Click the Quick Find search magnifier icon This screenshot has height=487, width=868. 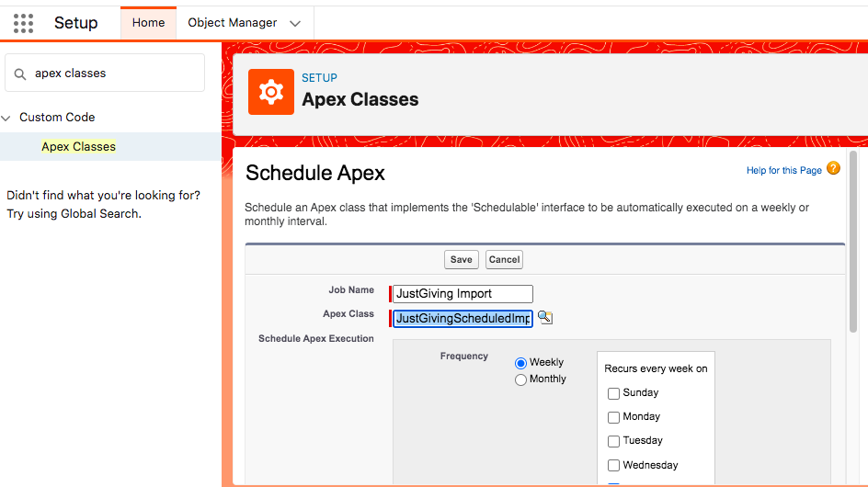point(20,74)
